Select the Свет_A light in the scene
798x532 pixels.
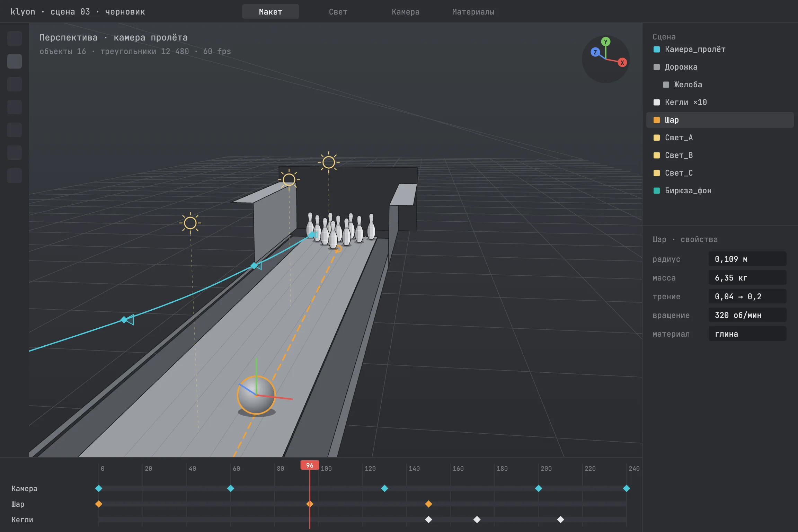click(720, 138)
